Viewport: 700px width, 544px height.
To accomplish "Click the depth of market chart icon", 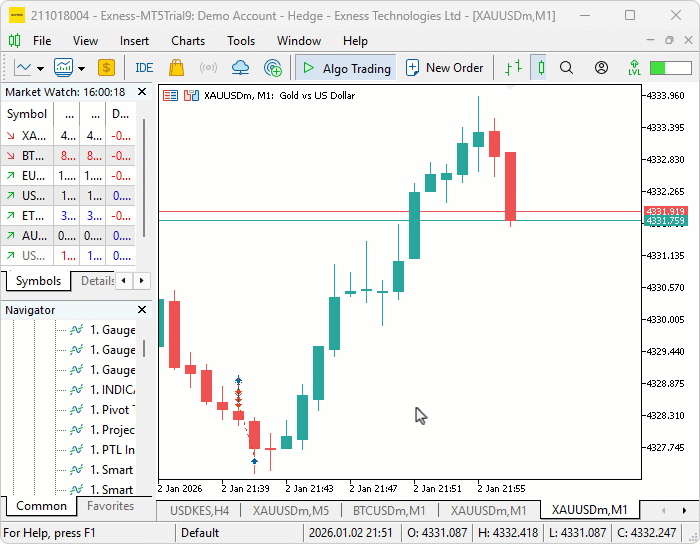I will pyautogui.click(x=191, y=96).
